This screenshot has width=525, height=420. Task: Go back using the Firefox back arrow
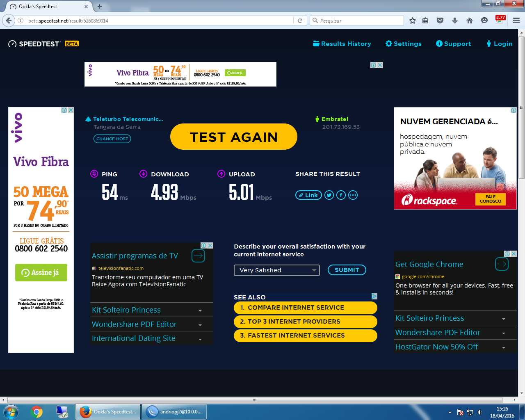pyautogui.click(x=9, y=21)
